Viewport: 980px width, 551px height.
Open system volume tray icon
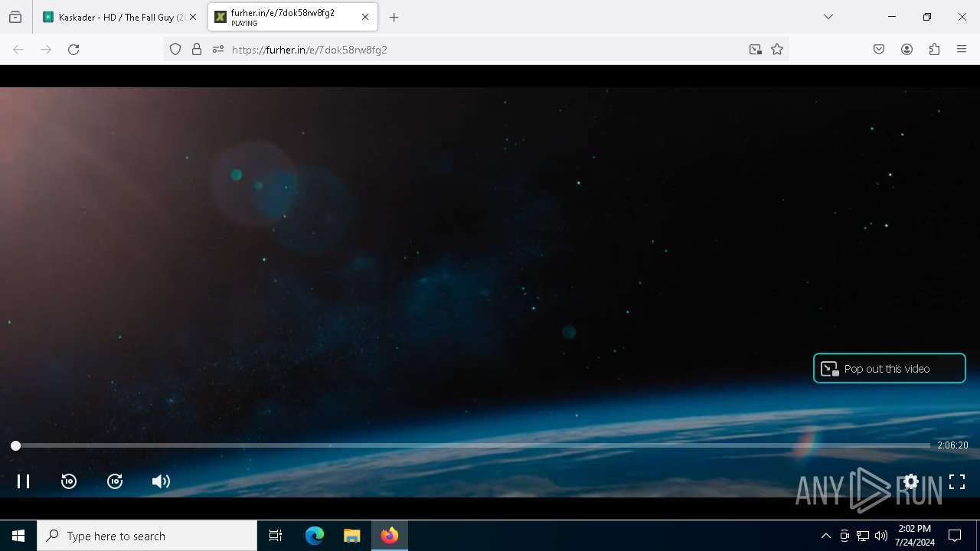click(881, 536)
